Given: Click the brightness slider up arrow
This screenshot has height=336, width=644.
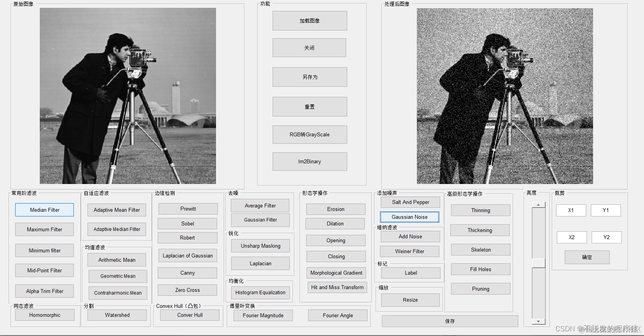Looking at the screenshot, I should (539, 205).
